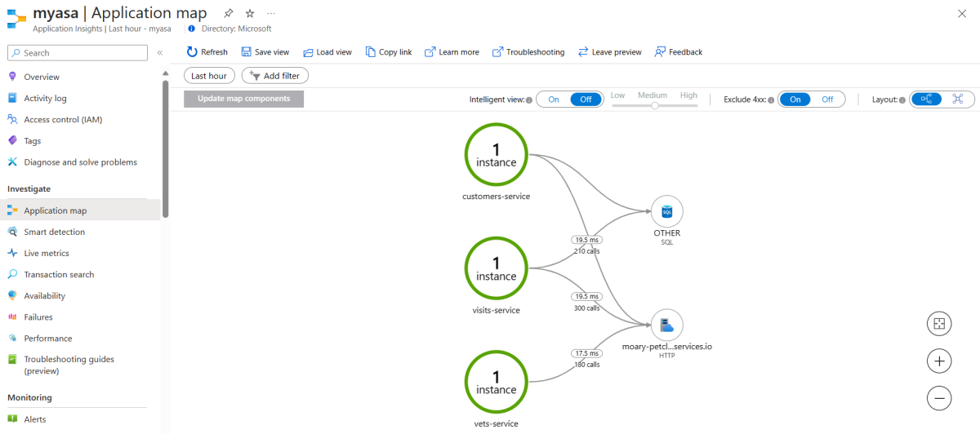The height and width of the screenshot is (434, 980).
Task: Zoom out of map with minus button
Action: (939, 397)
